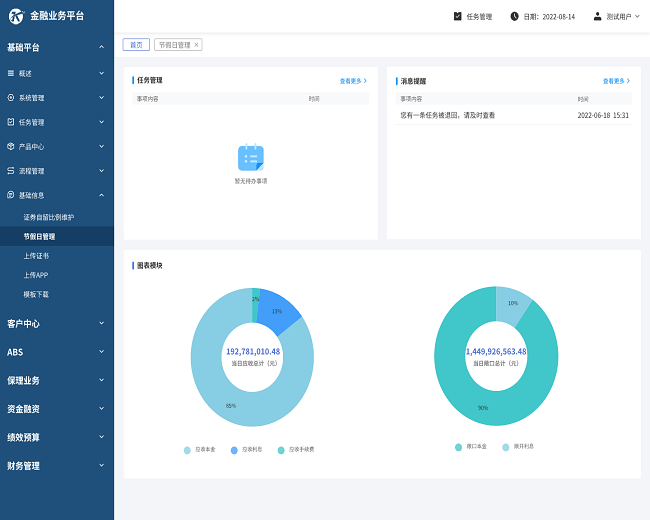Click 查看更多 in the 任务管理 panel

(x=352, y=80)
